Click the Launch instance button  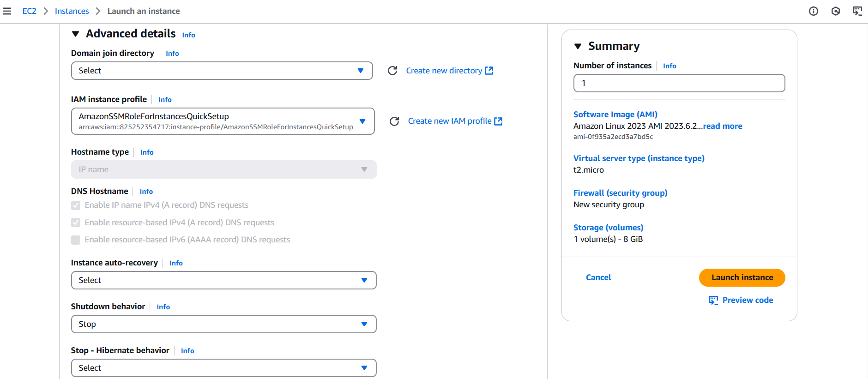(741, 277)
